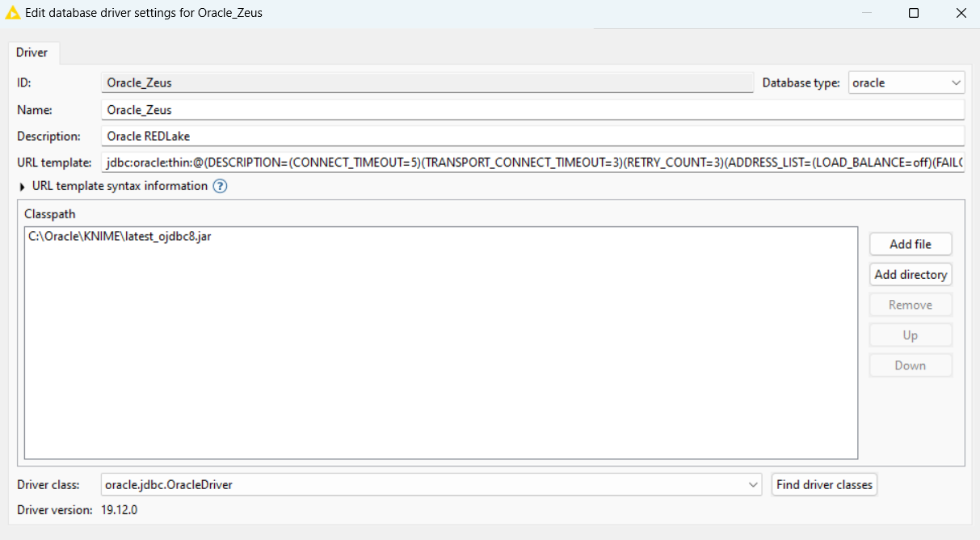Maximize the driver settings dialog

[914, 13]
